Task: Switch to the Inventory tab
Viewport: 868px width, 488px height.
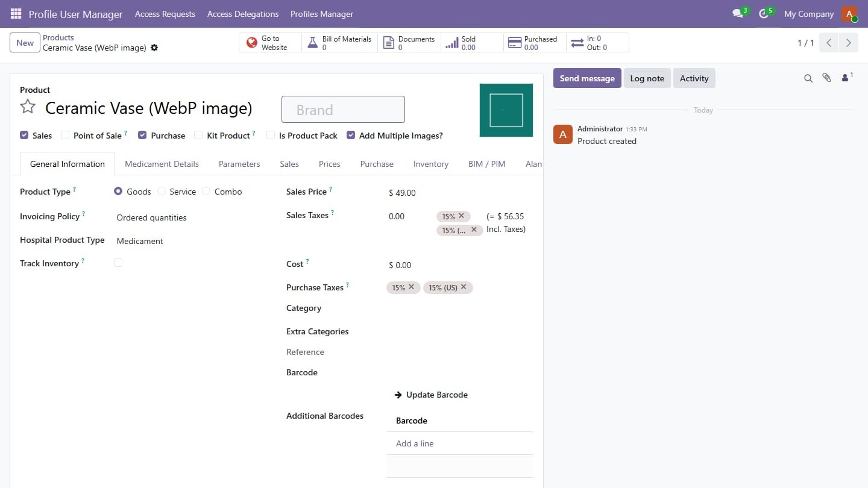Action: 431,164
